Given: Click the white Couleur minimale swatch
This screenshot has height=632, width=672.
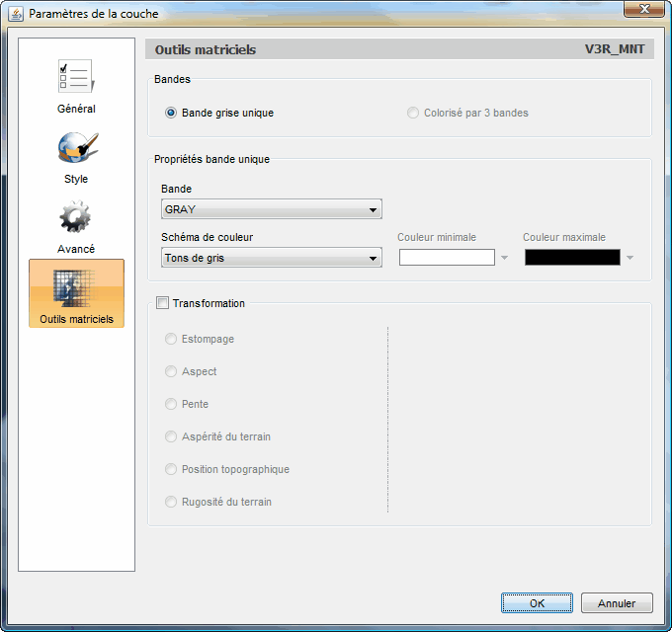Looking at the screenshot, I should tap(447, 258).
